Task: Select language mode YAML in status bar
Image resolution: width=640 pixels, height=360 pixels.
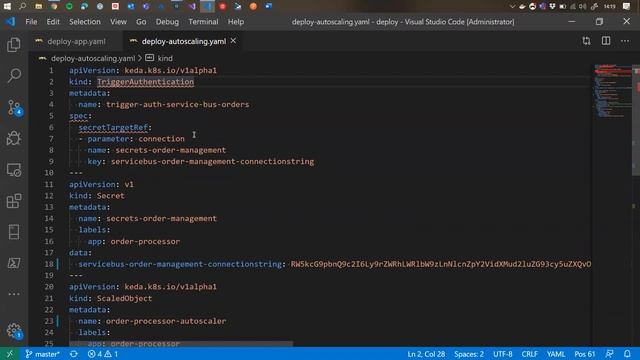Action: 556,354
